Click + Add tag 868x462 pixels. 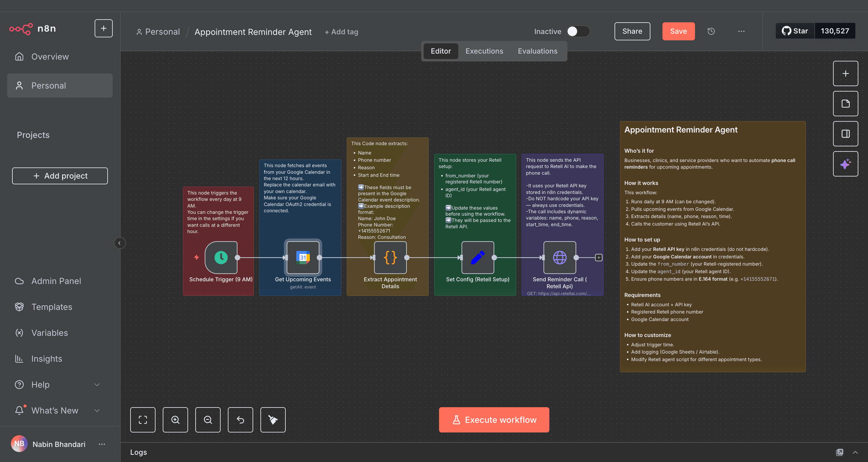click(x=341, y=32)
